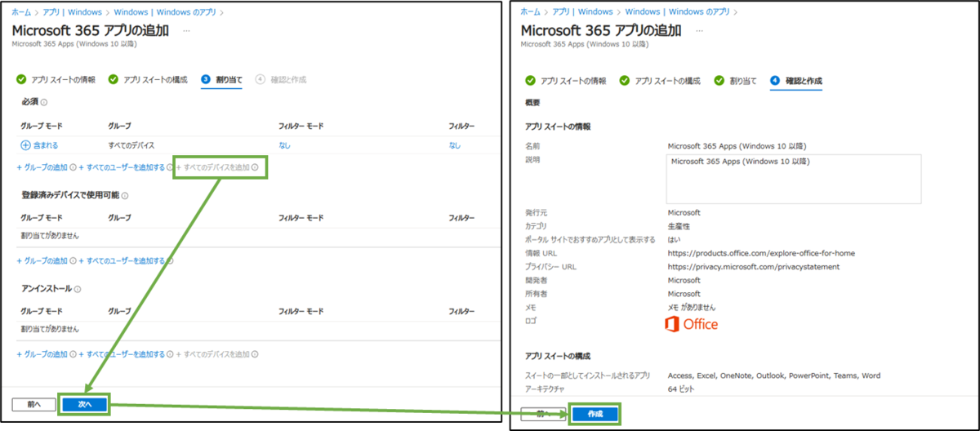
Task: Click the はい value for portal featured app
Action: [x=674, y=239]
